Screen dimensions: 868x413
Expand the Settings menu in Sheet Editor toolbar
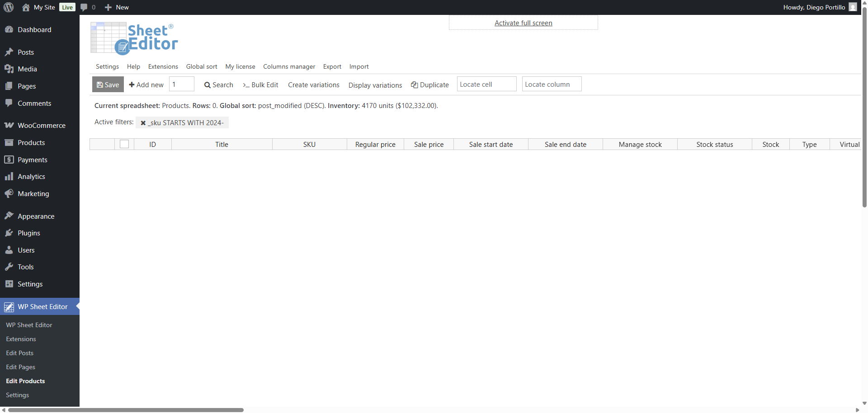(107, 66)
